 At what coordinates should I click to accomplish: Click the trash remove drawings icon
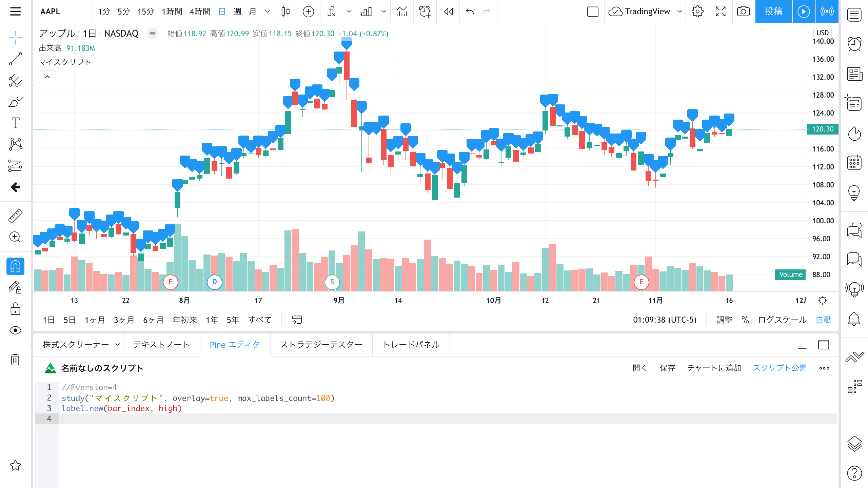(15, 359)
